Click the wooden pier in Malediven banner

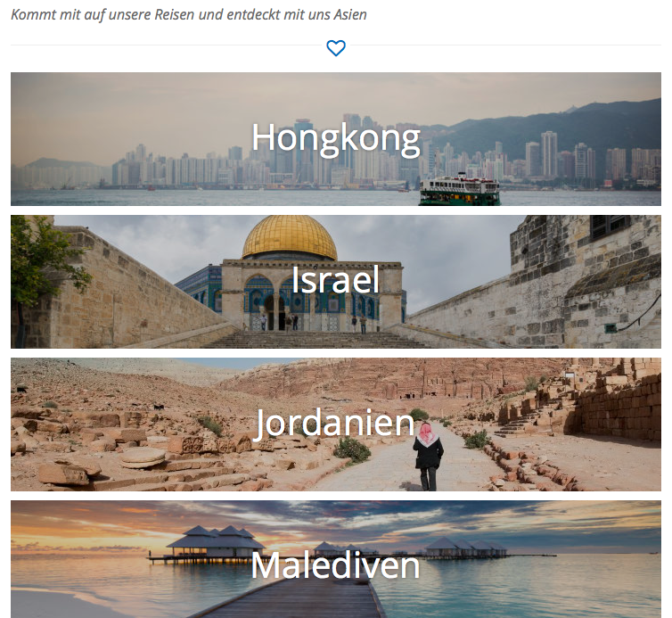tap(300, 598)
